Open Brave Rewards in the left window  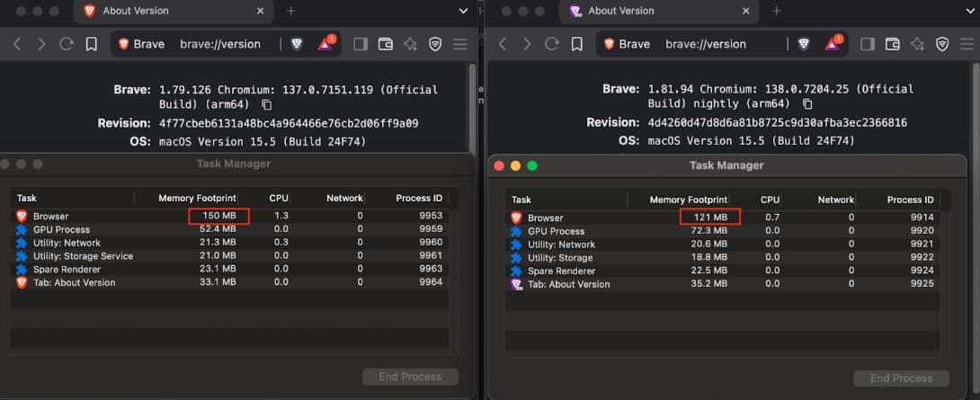click(x=325, y=43)
